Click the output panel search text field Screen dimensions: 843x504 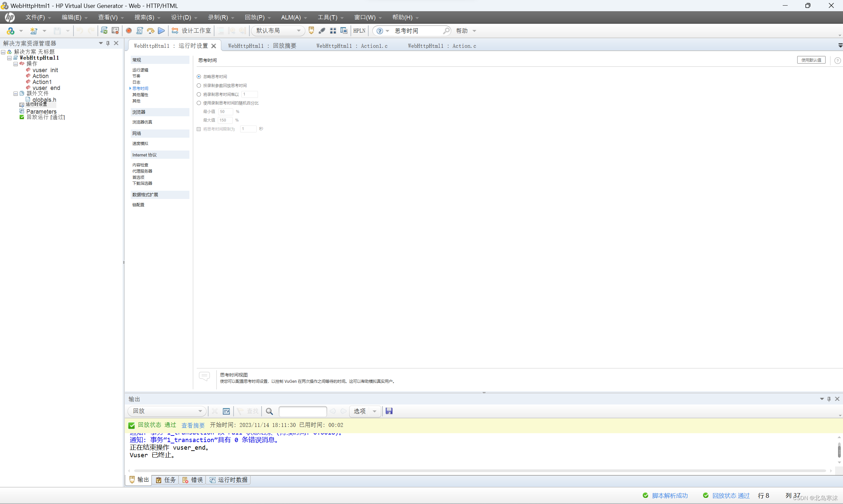[302, 411]
